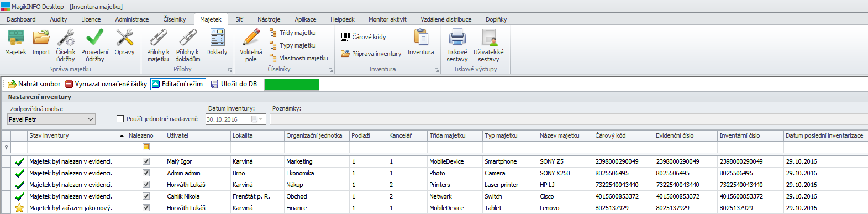Viewport: 868px width, 214px height.
Task: Sort by the Stav inventury column header
Action: (76, 135)
